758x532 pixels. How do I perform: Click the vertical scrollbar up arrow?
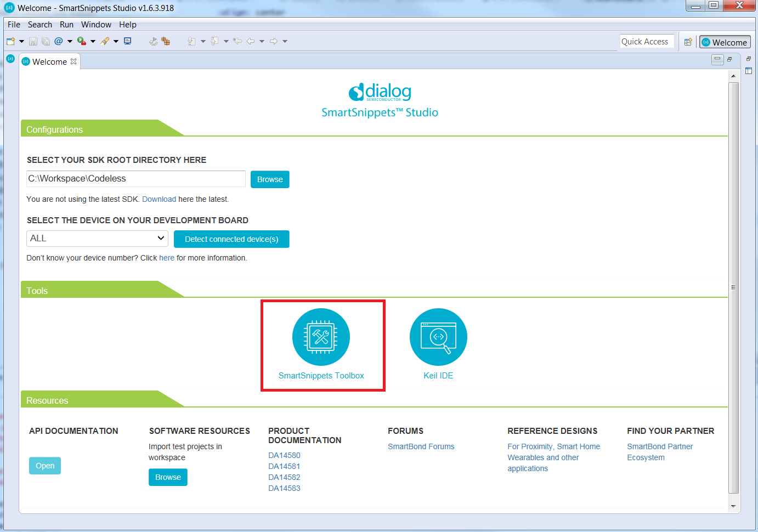click(x=733, y=76)
